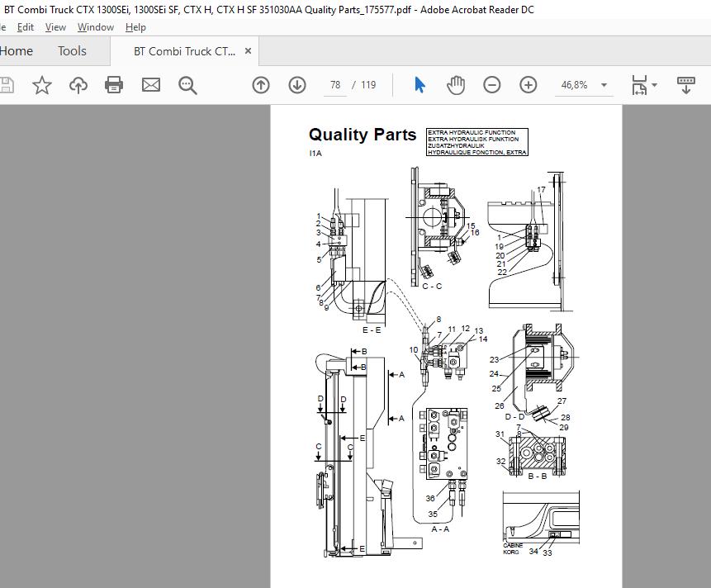Upload file with the cloud icon
Screen dimensions: 711x588
78,85
